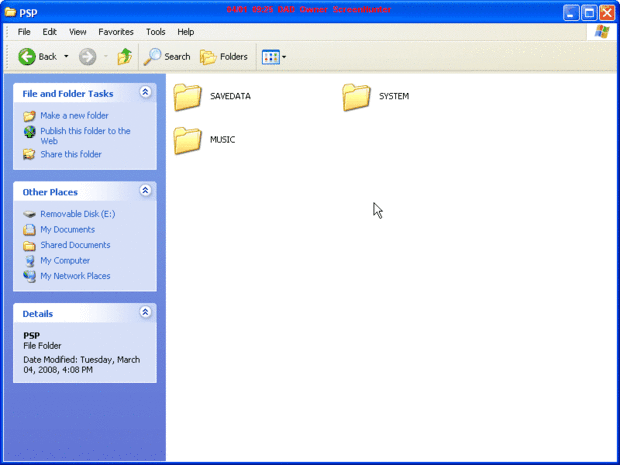Screen dimensions: 620x465
Task: Click the SAVEDATA folder name
Action: 230,96
